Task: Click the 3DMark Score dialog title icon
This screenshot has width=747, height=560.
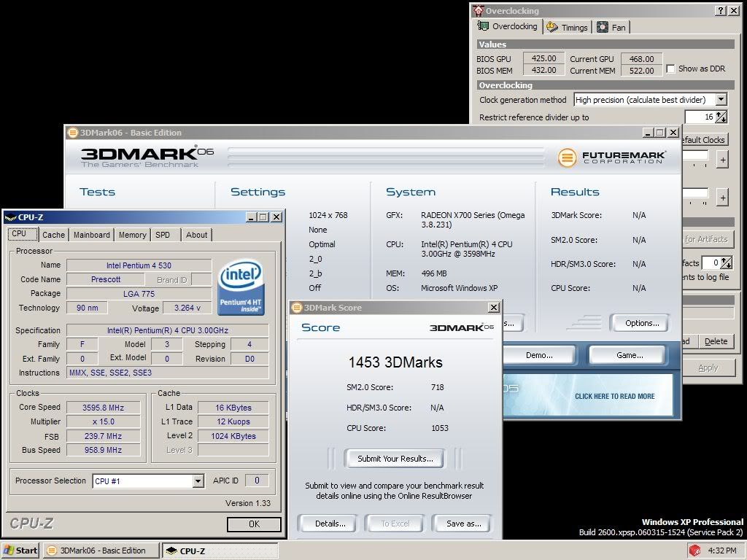Action: pyautogui.click(x=297, y=308)
